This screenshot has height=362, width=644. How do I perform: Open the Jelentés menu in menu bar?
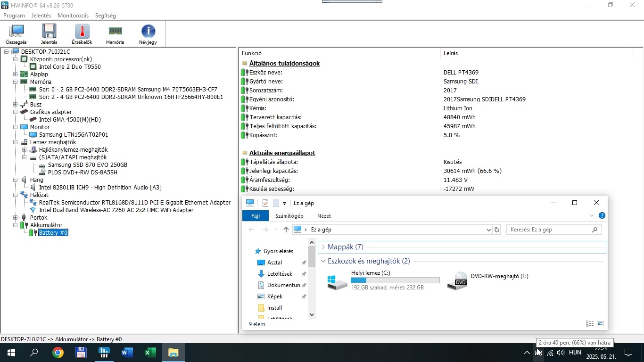coord(41,16)
